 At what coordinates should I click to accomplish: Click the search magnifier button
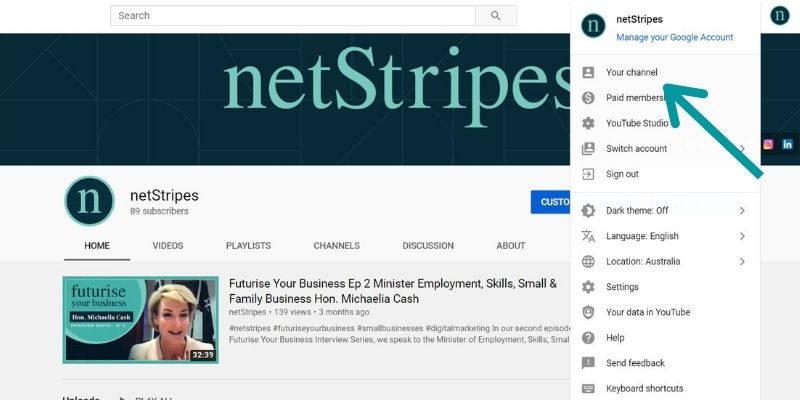point(496,16)
